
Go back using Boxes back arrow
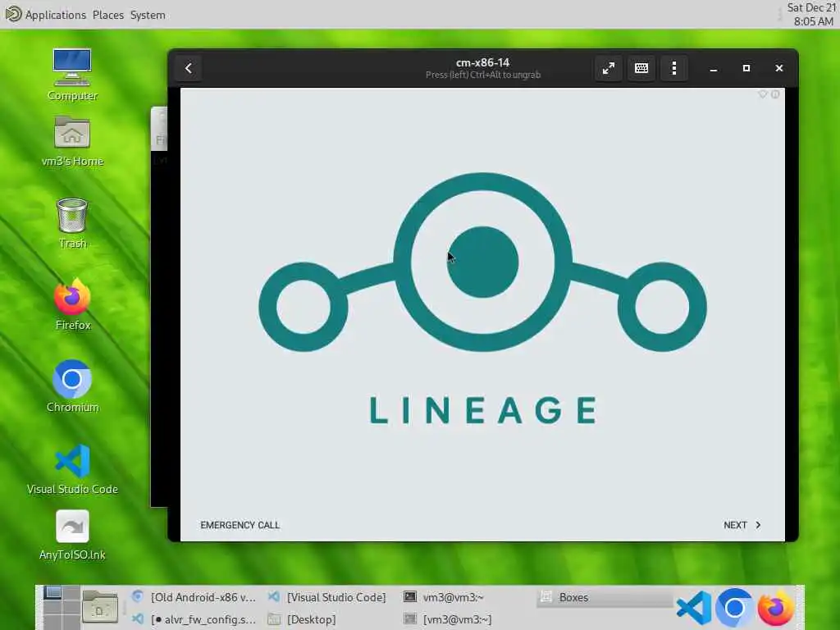coord(188,68)
